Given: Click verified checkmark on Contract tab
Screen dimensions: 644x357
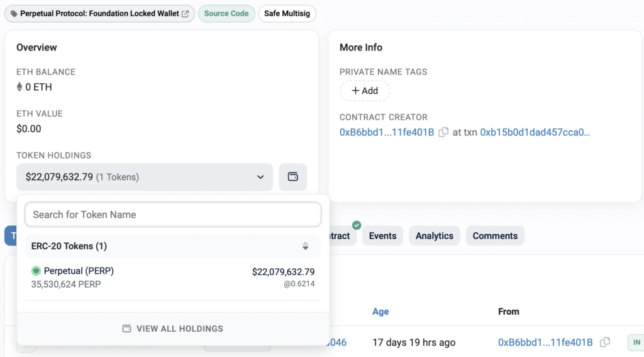Looking at the screenshot, I should (x=357, y=225).
